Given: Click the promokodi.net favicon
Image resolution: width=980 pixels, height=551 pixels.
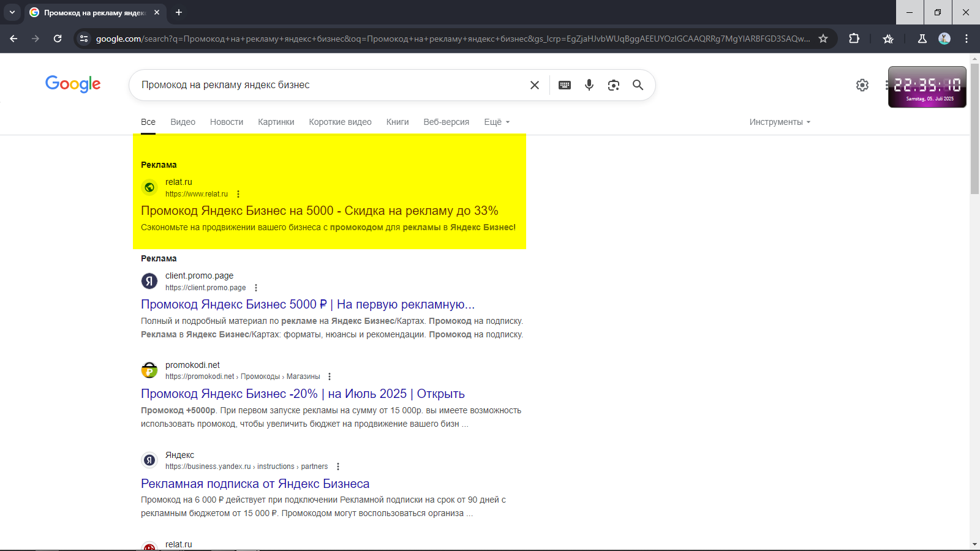Looking at the screenshot, I should point(149,370).
